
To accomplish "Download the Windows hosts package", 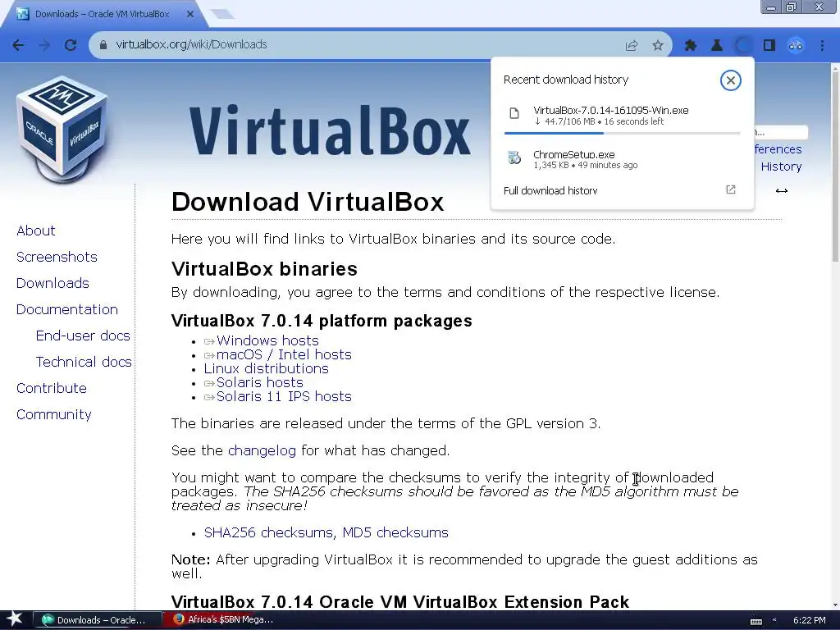I will (x=267, y=340).
